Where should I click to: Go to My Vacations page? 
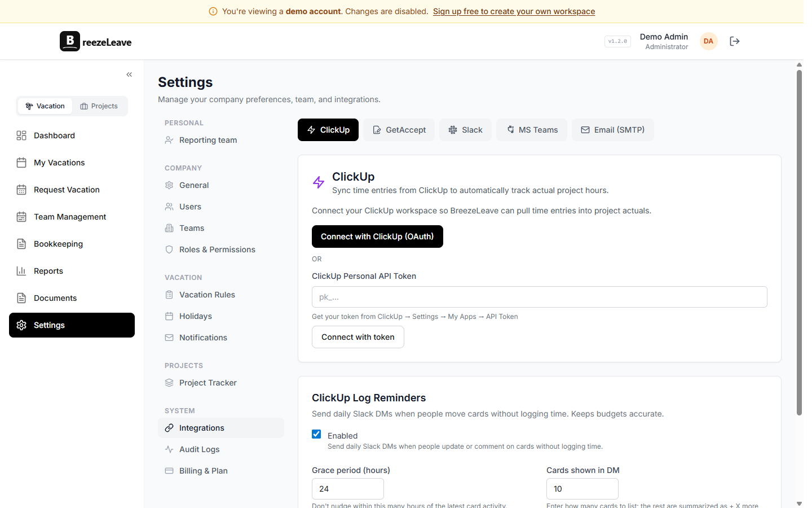(x=72, y=163)
